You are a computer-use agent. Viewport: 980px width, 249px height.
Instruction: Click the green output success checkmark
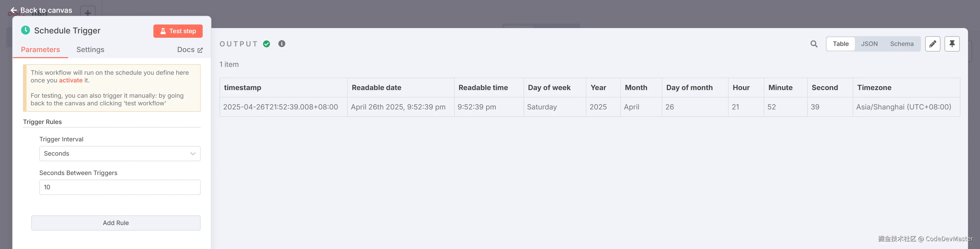click(x=267, y=44)
